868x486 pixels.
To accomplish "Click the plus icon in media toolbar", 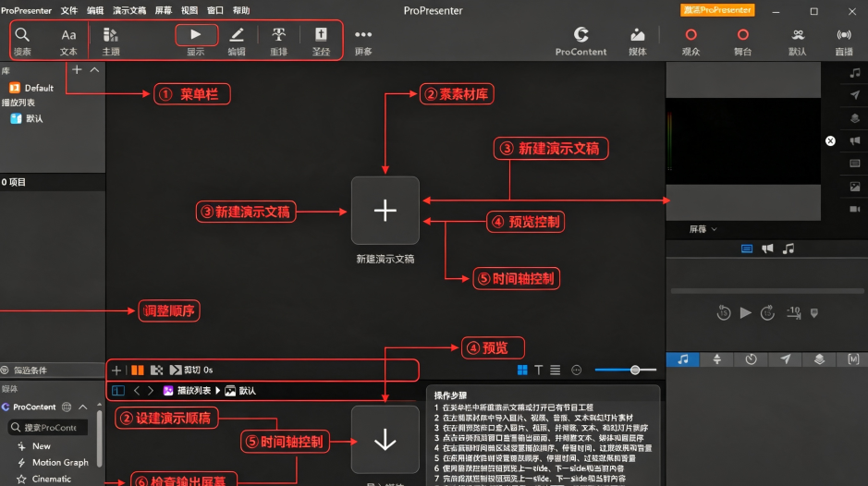I will pyautogui.click(x=116, y=370).
